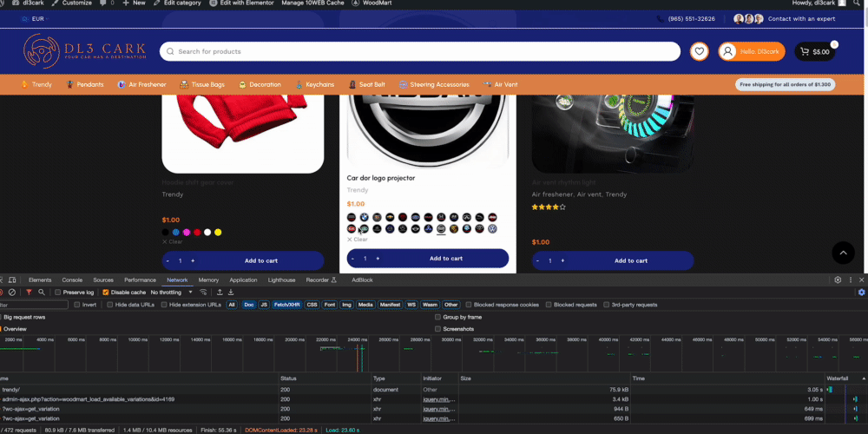Enable Preserve log checkbox

pos(57,293)
